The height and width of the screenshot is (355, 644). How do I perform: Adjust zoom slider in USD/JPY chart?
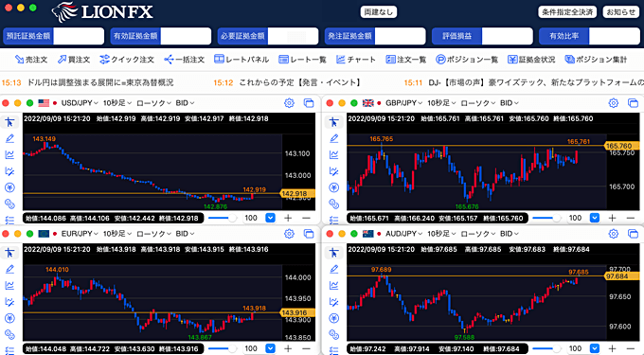(x=223, y=218)
